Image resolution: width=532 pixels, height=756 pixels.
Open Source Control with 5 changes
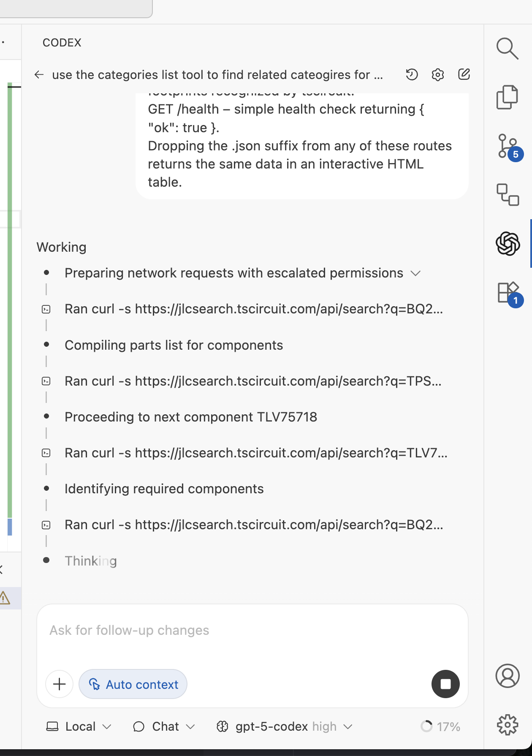pyautogui.click(x=508, y=147)
